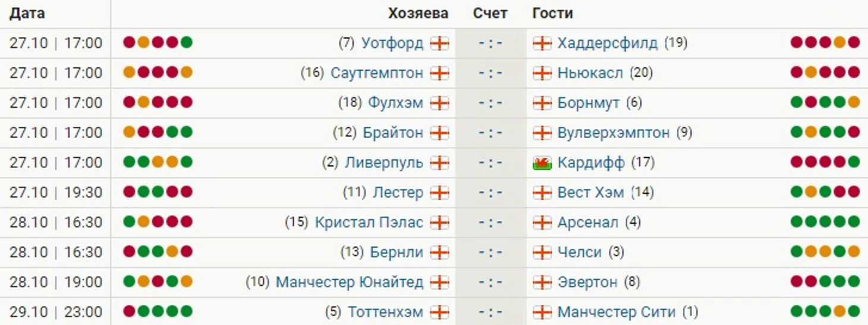
Task: Open score cell of Тоттенхэм vs Манчестер Сити
Action: tap(491, 312)
